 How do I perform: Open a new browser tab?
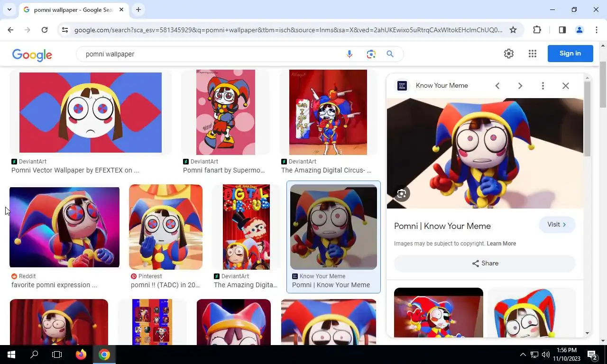(x=138, y=9)
